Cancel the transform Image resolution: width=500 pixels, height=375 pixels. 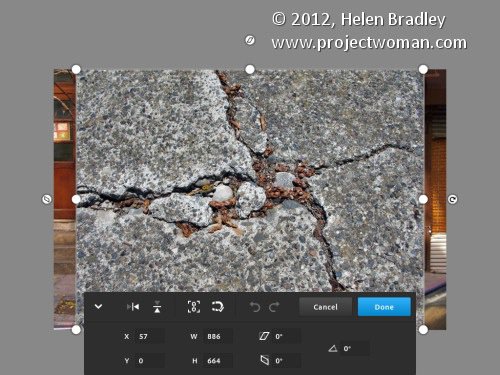(325, 307)
